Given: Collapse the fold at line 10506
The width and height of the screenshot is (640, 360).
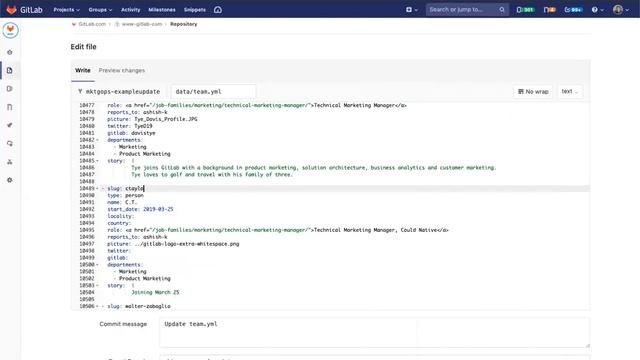Looking at the screenshot, I should pyautogui.click(x=97, y=306).
